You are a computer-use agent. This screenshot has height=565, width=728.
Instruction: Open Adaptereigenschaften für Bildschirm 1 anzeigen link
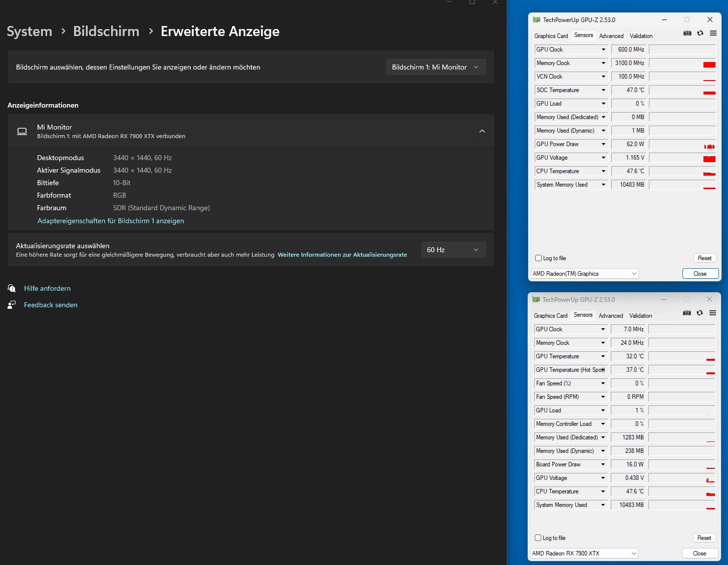click(111, 221)
